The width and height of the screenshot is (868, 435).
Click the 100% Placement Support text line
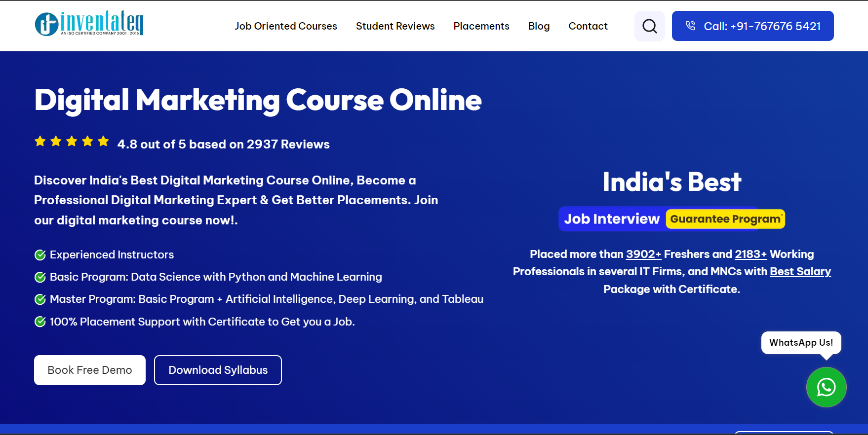[x=202, y=322]
